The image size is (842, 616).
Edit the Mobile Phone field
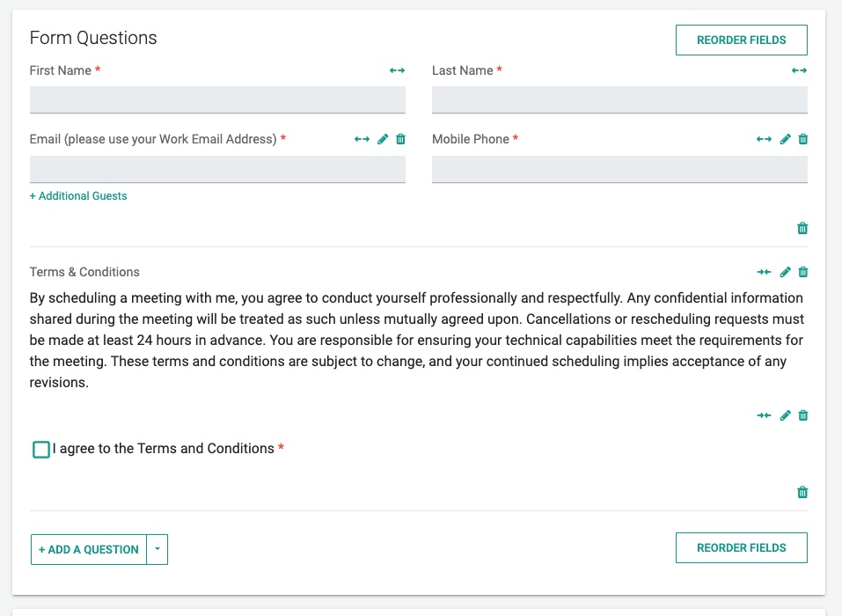(785, 139)
